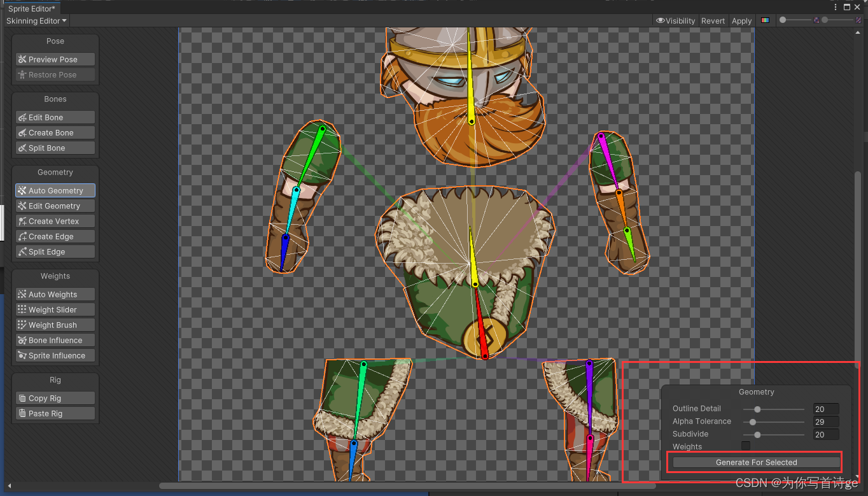Activate the Split Edge tool
Screen dimensions: 868x496
pyautogui.click(x=55, y=252)
